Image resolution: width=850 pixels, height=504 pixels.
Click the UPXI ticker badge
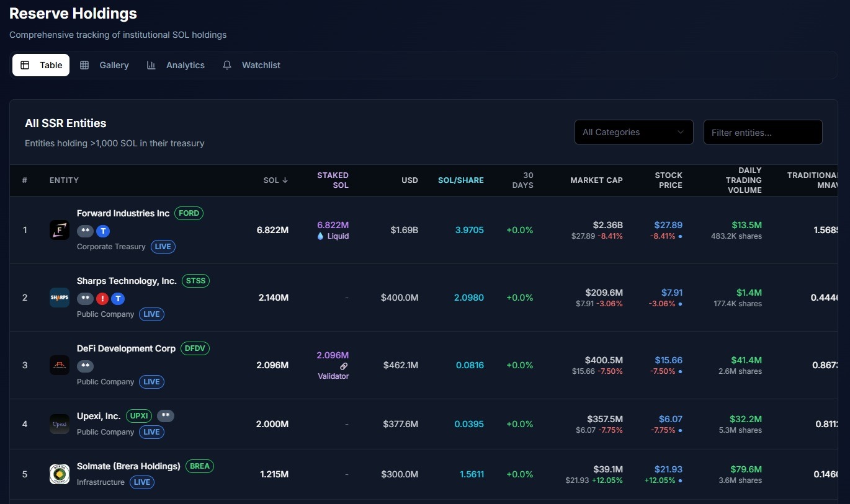tap(139, 416)
